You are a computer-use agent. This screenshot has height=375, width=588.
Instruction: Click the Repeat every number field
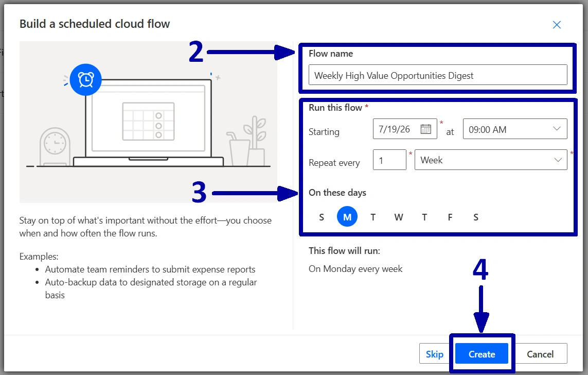click(389, 160)
